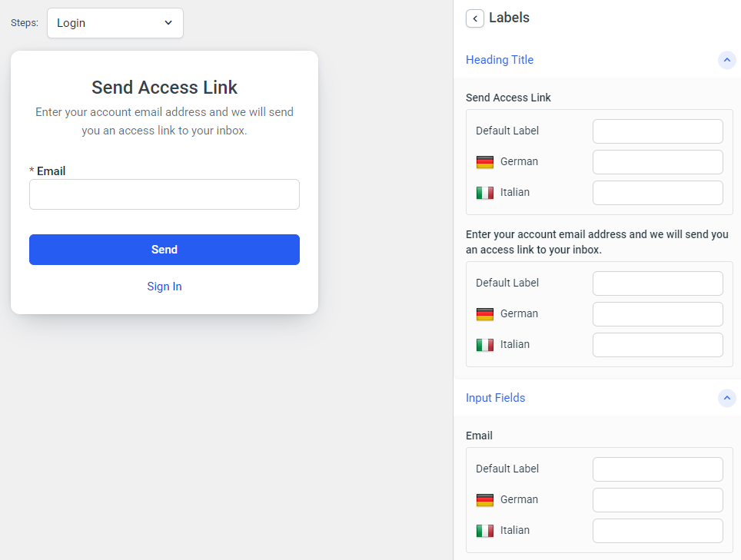The width and height of the screenshot is (741, 560).
Task: Click the Sign In link
Action: (x=164, y=286)
